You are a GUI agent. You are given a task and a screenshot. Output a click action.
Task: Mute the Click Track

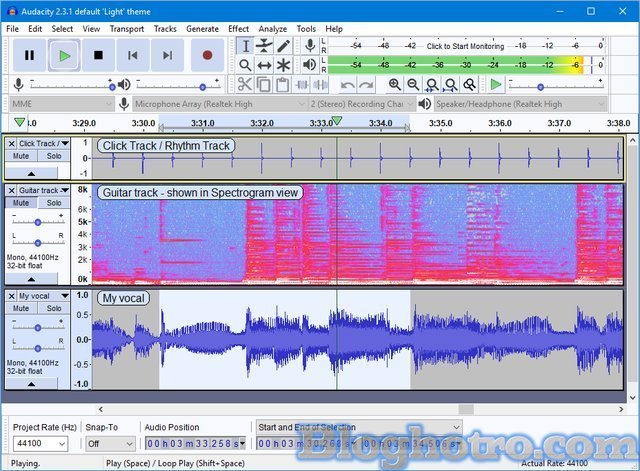click(21, 156)
